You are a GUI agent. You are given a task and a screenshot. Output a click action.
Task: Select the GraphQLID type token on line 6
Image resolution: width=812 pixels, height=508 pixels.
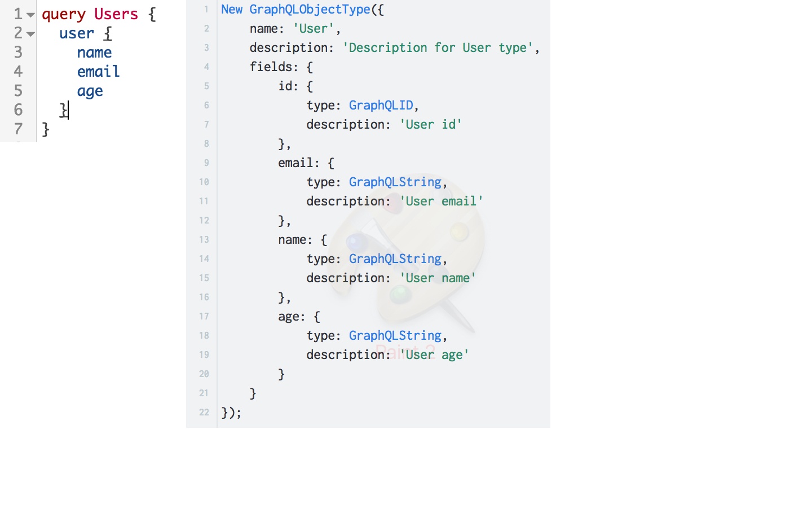click(382, 105)
